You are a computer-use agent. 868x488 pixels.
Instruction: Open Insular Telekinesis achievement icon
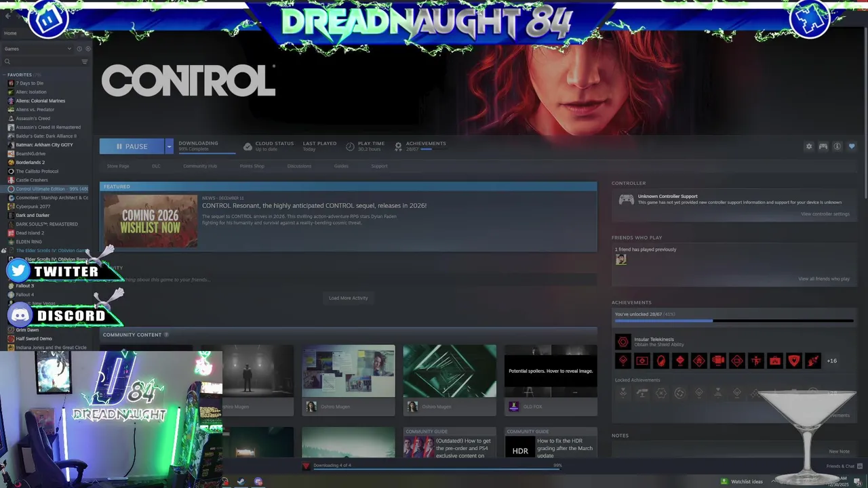coord(623,342)
